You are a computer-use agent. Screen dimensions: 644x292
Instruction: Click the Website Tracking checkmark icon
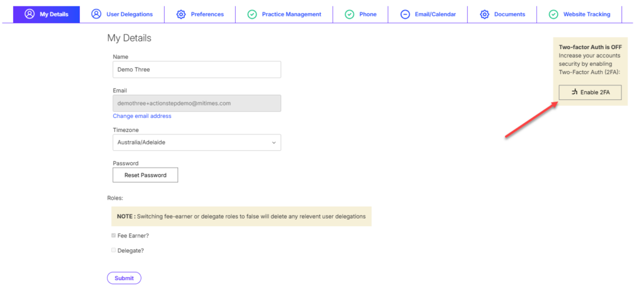[x=553, y=14]
